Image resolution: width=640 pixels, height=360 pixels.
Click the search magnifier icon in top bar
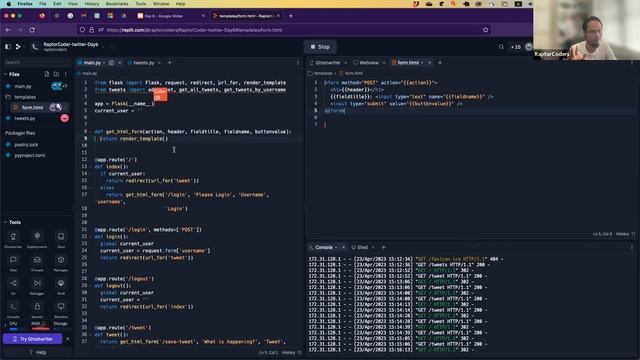pos(501,47)
